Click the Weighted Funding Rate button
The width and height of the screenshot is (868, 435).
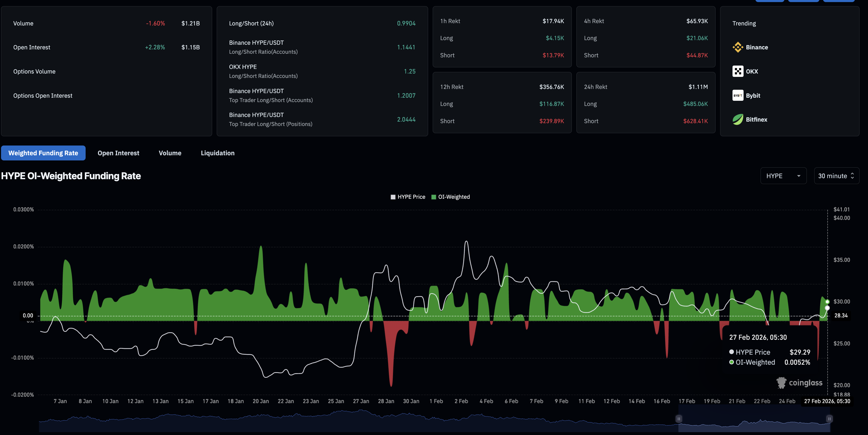coord(43,153)
